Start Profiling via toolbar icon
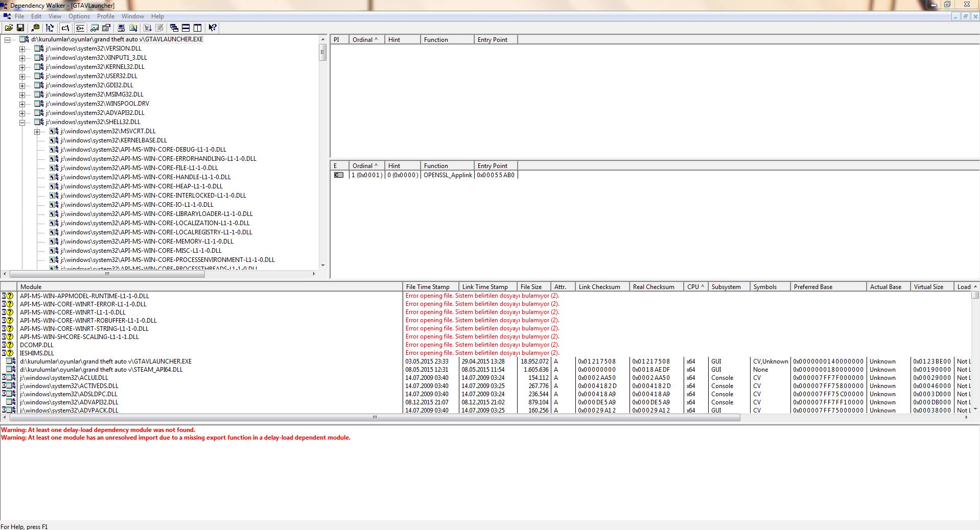The image size is (980, 530). [x=148, y=28]
